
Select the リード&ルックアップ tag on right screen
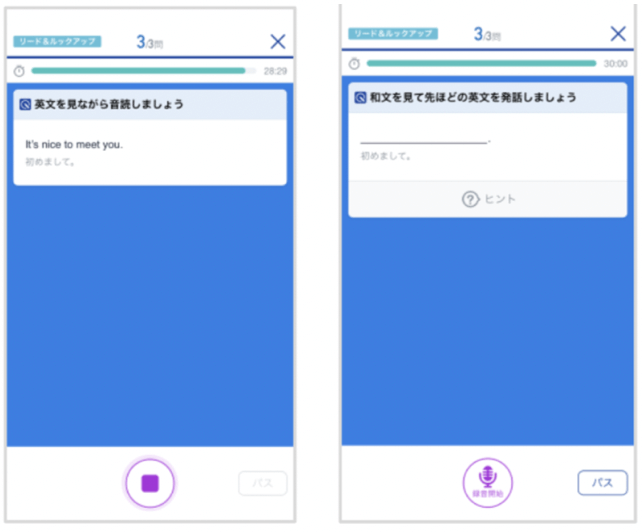pyautogui.click(x=393, y=34)
